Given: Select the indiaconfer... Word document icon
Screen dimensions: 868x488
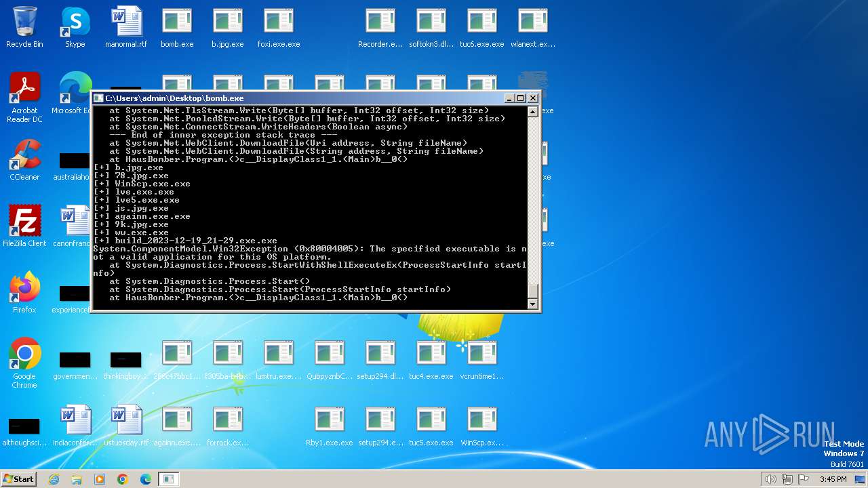Looking at the screenshot, I should click(75, 426).
